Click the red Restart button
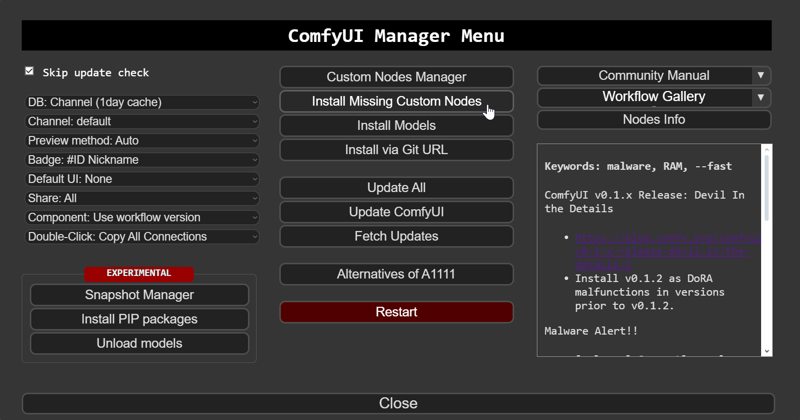Screen dimensions: 800x420 396,312
